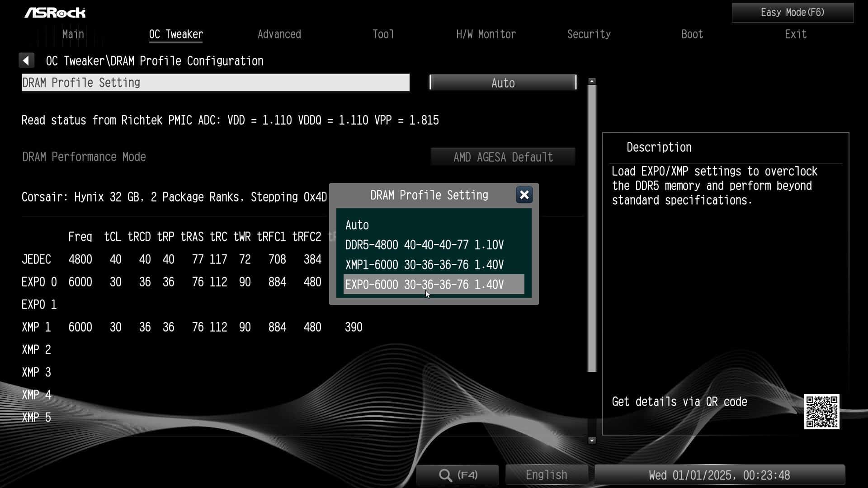Click the tRAS column header
Screen dimensions: 868x488
(x=192, y=237)
